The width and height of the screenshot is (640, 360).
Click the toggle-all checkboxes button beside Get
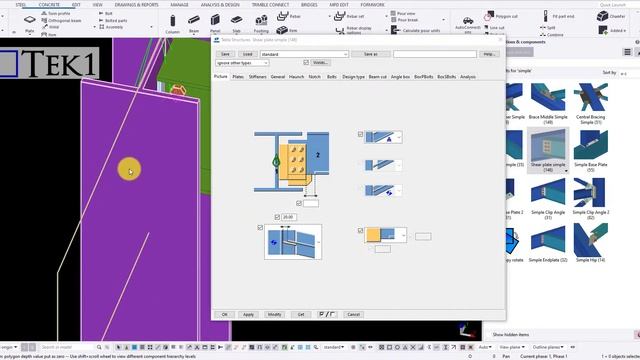[x=327, y=314]
